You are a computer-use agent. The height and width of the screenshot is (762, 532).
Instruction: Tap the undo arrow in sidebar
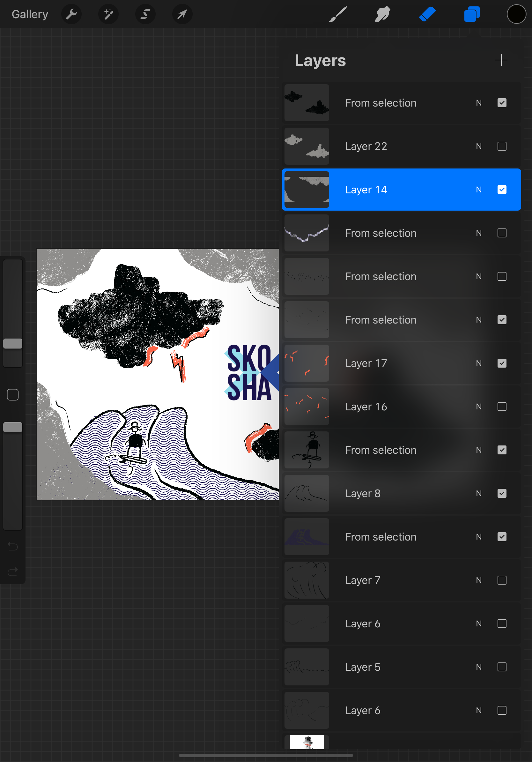[13, 546]
